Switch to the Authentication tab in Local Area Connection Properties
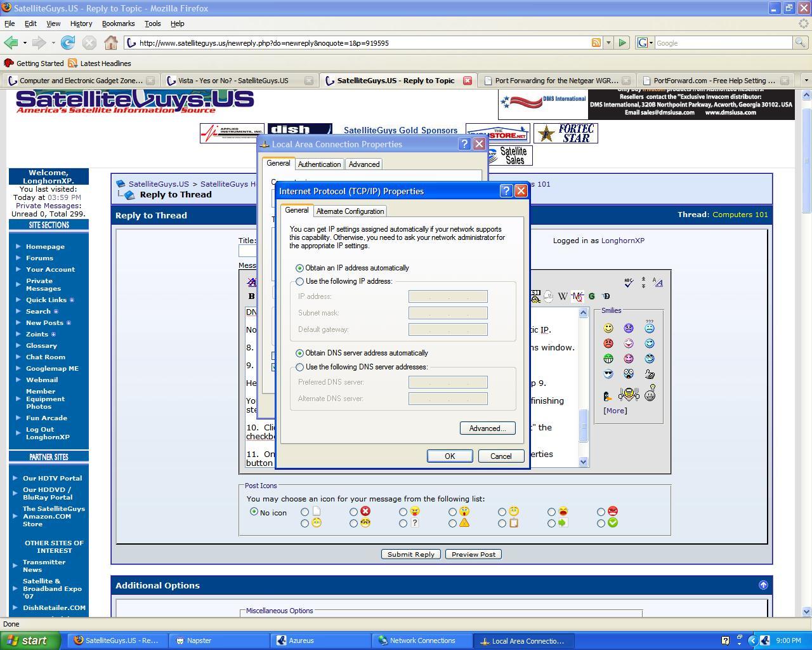This screenshot has width=812, height=650. pos(319,164)
